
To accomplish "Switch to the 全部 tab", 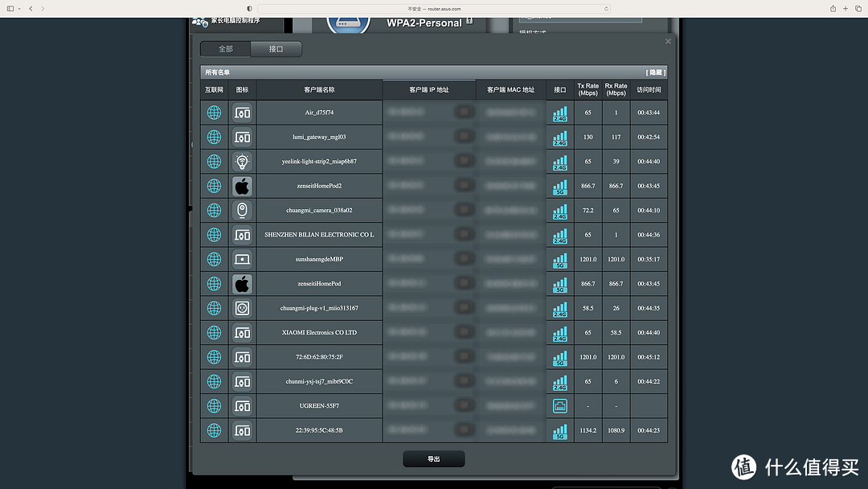I will coord(225,49).
